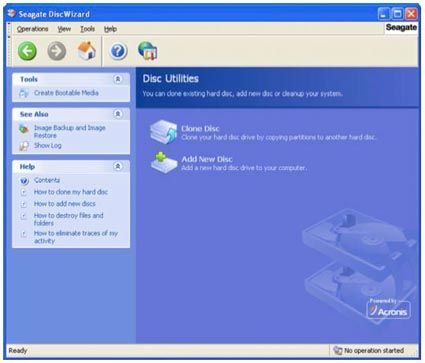Collapse the Help panel chevron
Viewport: 425px width, 363px height.
point(118,166)
